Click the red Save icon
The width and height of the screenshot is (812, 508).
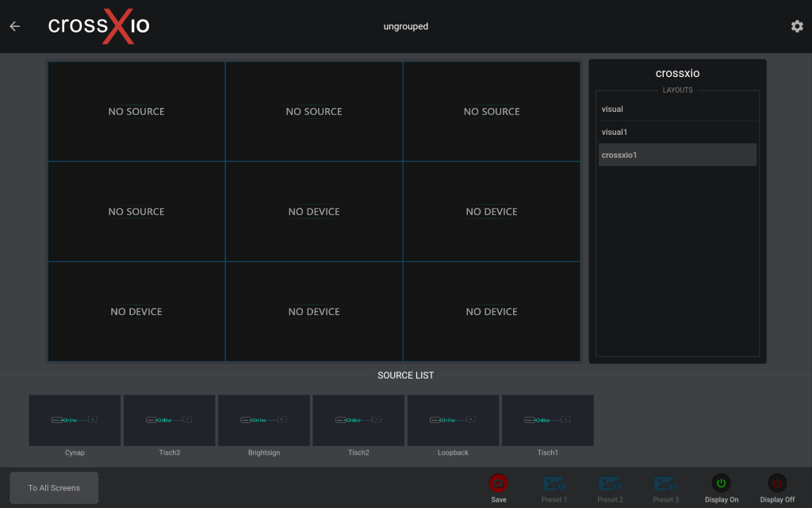pos(498,483)
